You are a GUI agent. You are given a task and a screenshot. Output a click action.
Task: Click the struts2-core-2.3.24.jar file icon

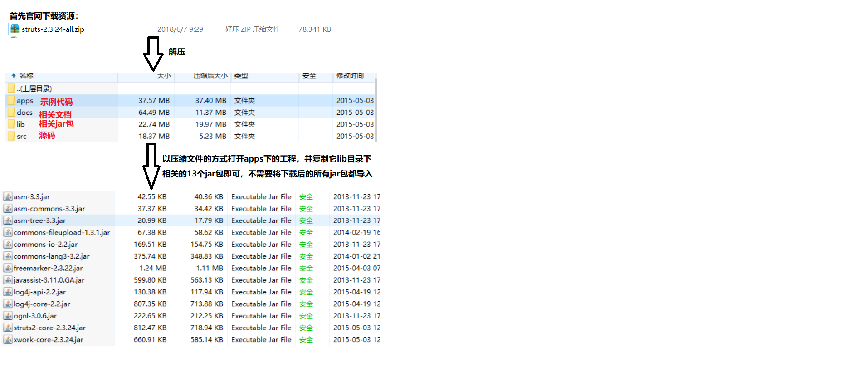click(x=8, y=328)
